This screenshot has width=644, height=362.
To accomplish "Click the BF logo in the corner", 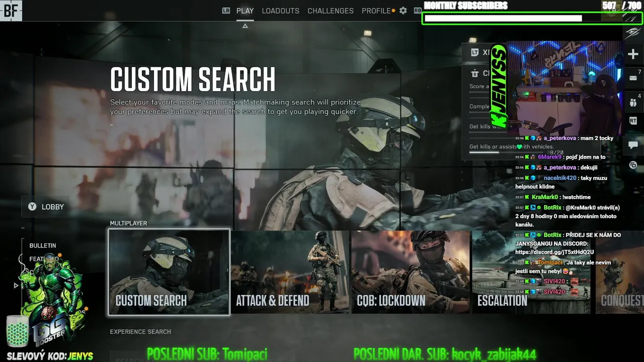I will [x=11, y=11].
